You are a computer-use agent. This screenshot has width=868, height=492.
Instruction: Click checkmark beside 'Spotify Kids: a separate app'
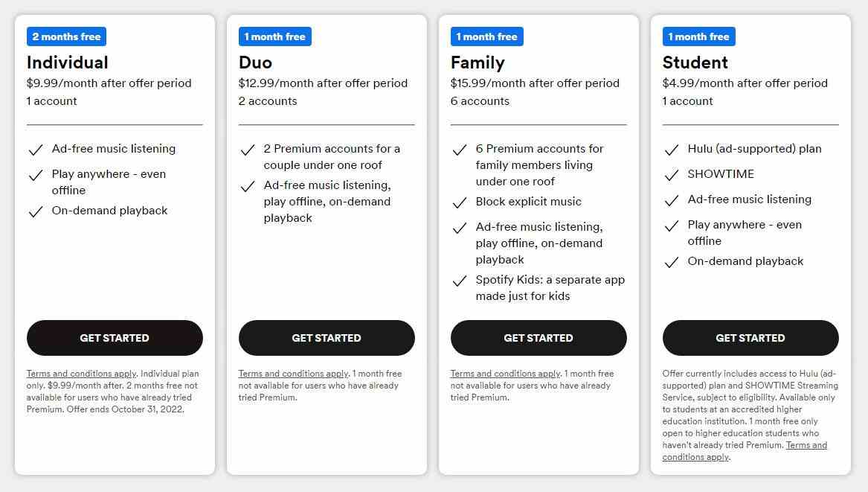[x=460, y=281]
